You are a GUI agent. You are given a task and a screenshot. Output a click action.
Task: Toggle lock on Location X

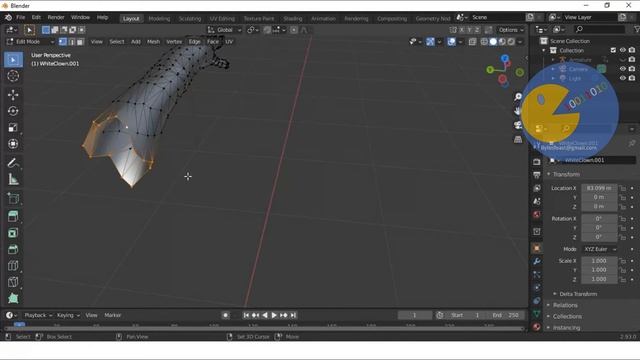(x=622, y=188)
